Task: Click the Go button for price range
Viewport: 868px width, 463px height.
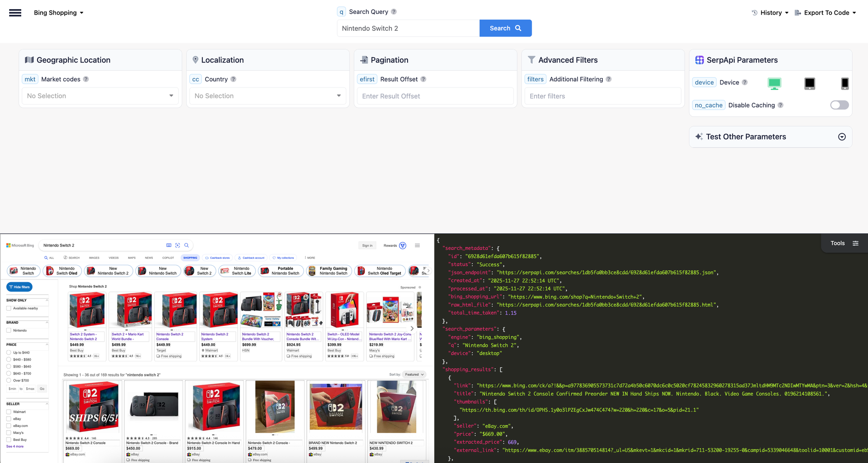Action: 42,389
